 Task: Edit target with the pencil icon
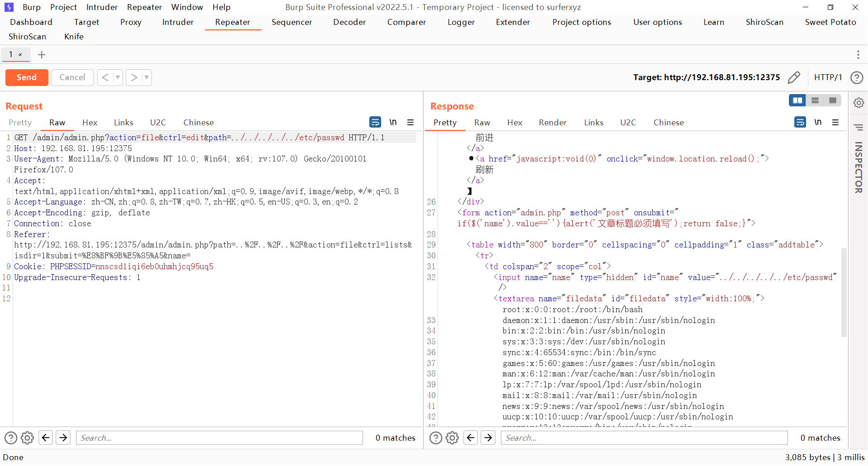[x=794, y=77]
